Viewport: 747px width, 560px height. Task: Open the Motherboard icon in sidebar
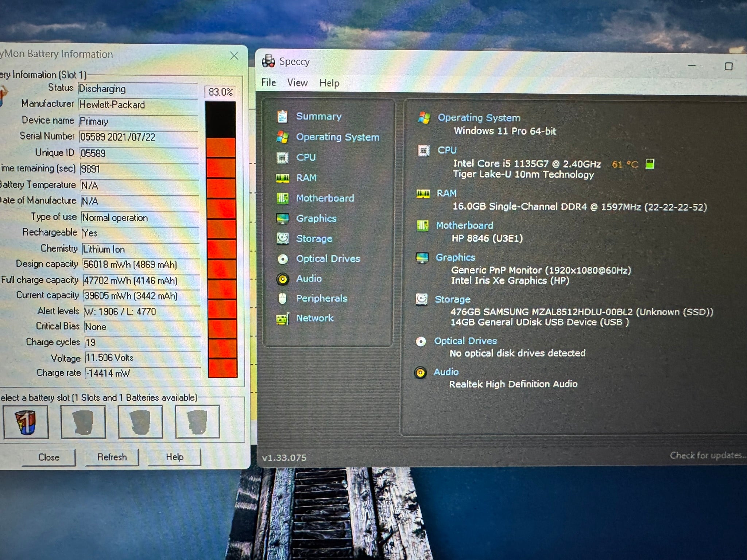tap(282, 198)
